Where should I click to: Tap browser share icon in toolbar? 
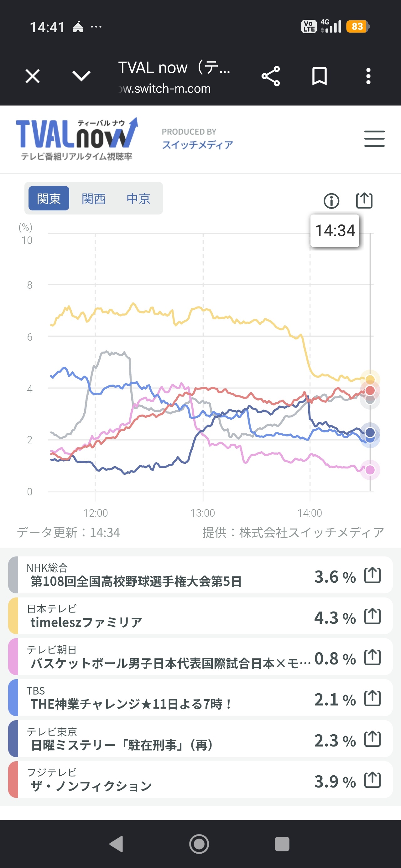pos(270,76)
